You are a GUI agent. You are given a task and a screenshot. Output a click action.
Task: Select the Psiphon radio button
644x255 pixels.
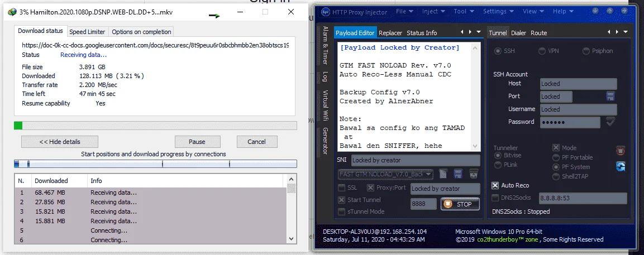tap(586, 51)
